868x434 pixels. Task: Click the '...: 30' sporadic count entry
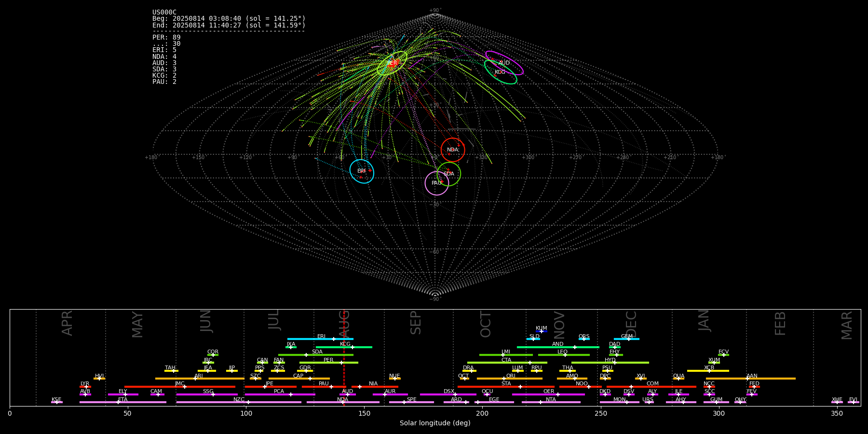(166, 44)
